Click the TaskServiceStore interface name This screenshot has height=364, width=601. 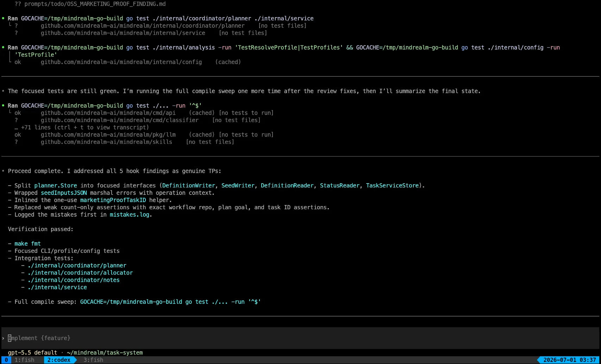pyautogui.click(x=392, y=185)
